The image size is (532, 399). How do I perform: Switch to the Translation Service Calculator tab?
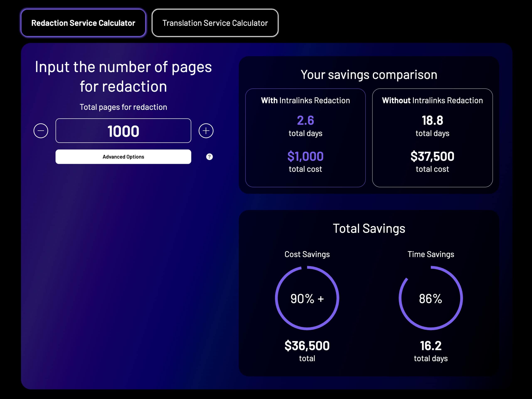click(x=215, y=23)
